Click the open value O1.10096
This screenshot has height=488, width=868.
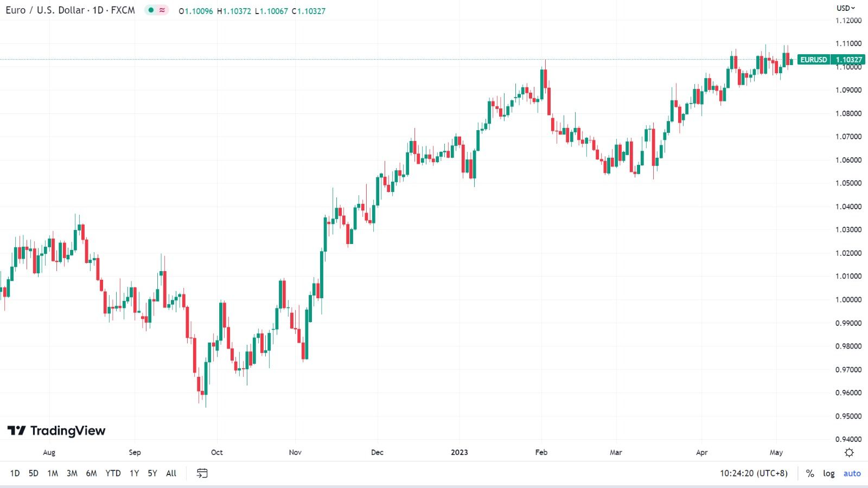[x=196, y=11]
